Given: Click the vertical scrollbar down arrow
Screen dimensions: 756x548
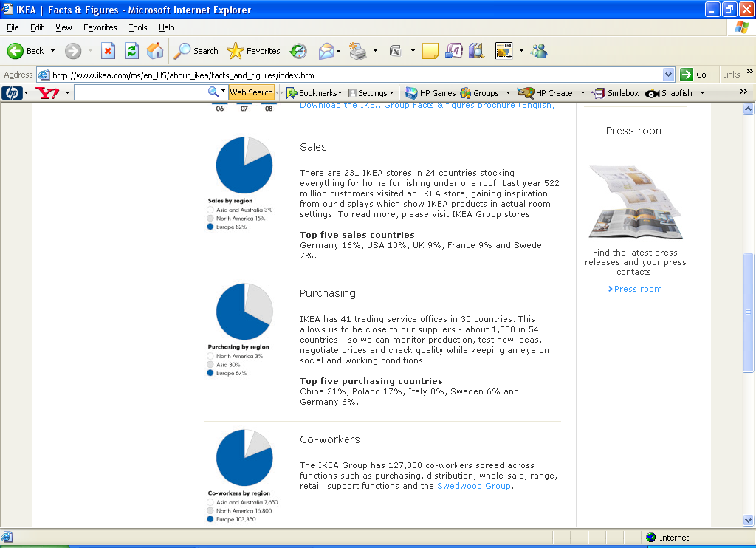Looking at the screenshot, I should pyautogui.click(x=748, y=521).
